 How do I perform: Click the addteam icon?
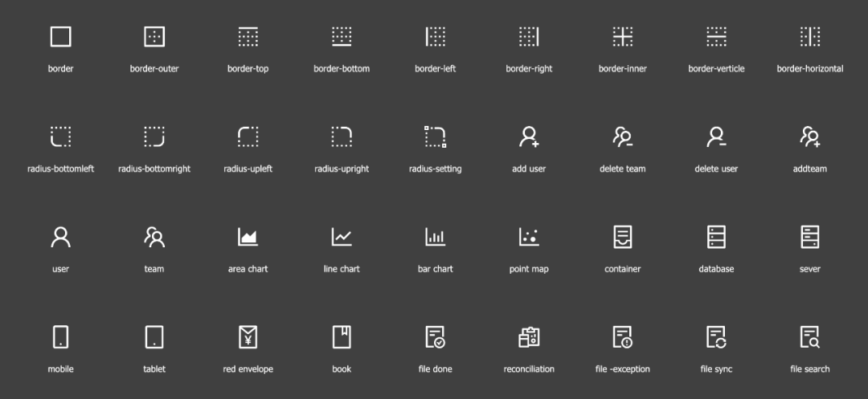[810, 136]
